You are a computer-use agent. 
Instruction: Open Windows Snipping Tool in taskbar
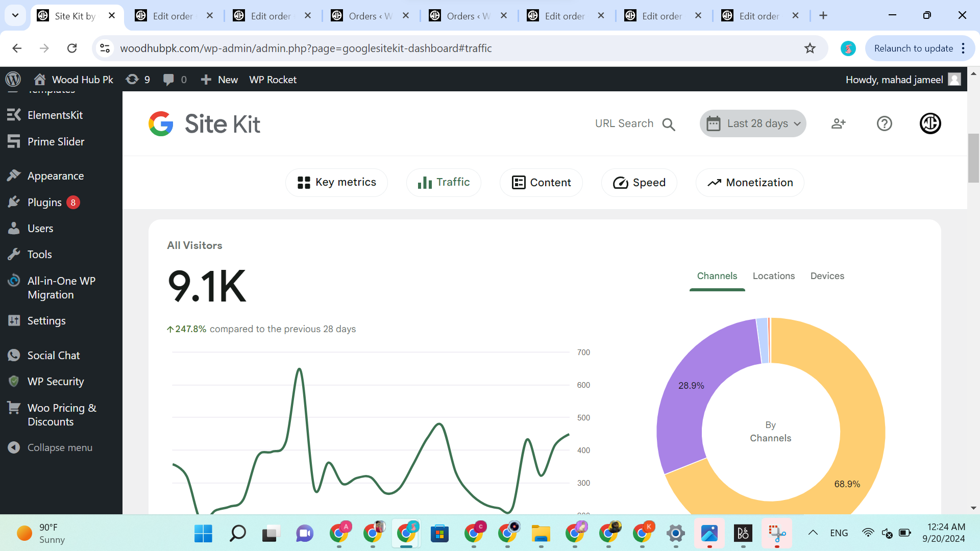tap(777, 534)
